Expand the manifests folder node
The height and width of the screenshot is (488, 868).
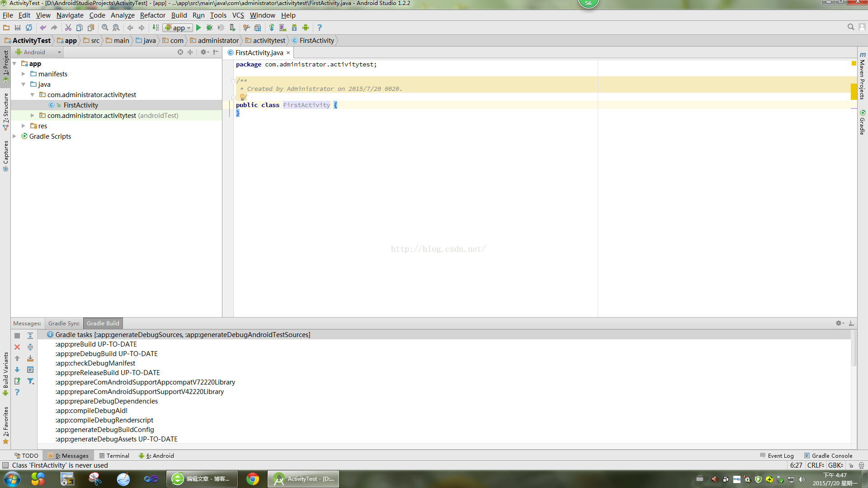24,74
